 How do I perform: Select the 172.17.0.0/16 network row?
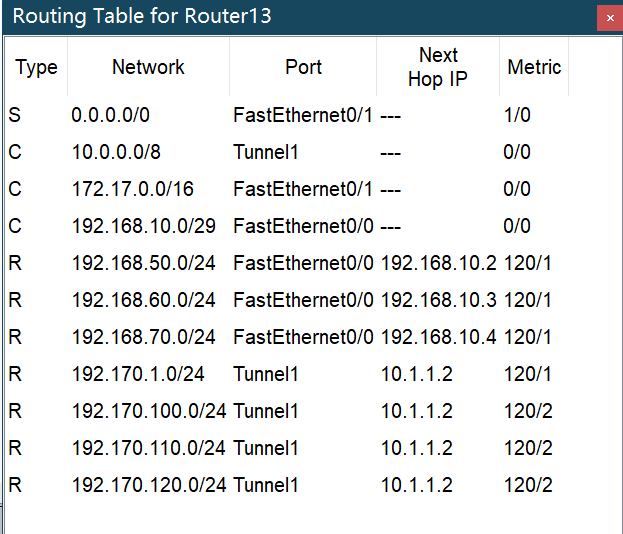click(x=118, y=189)
